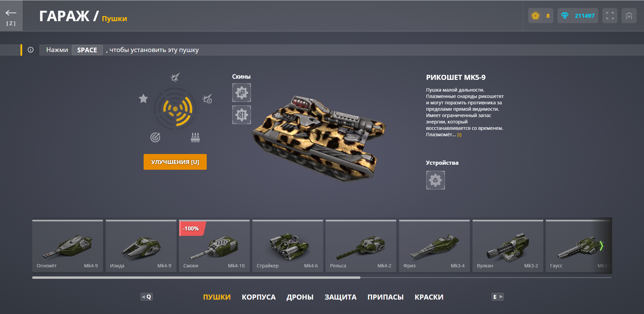644x314 pixels.
Task: Go to next category with E arrow
Action: pyautogui.click(x=498, y=297)
